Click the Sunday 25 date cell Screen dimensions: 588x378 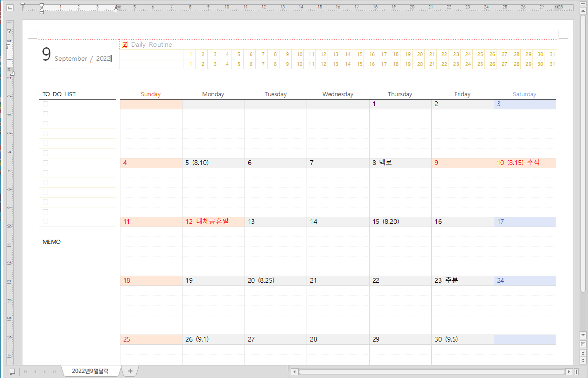151,340
